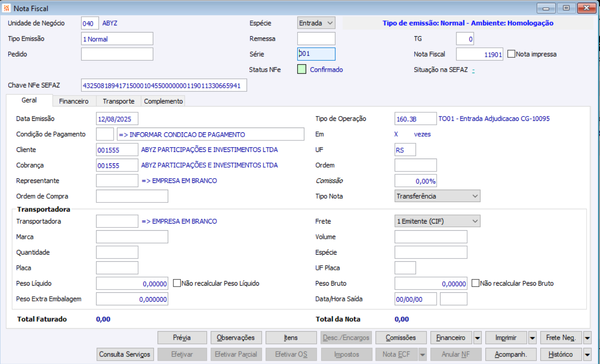Click the Ordem de Compra field

click(132, 196)
